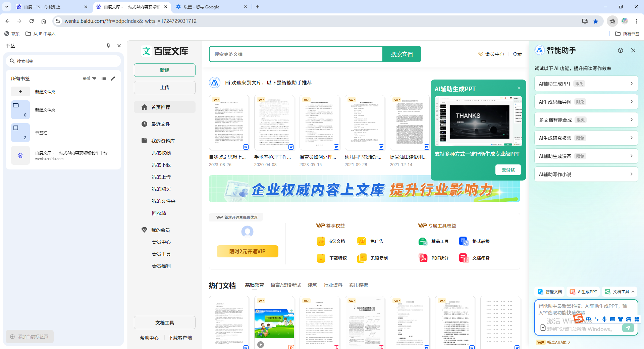Open tab search dropdown arrow
The image size is (644, 349).
(x=7, y=7)
